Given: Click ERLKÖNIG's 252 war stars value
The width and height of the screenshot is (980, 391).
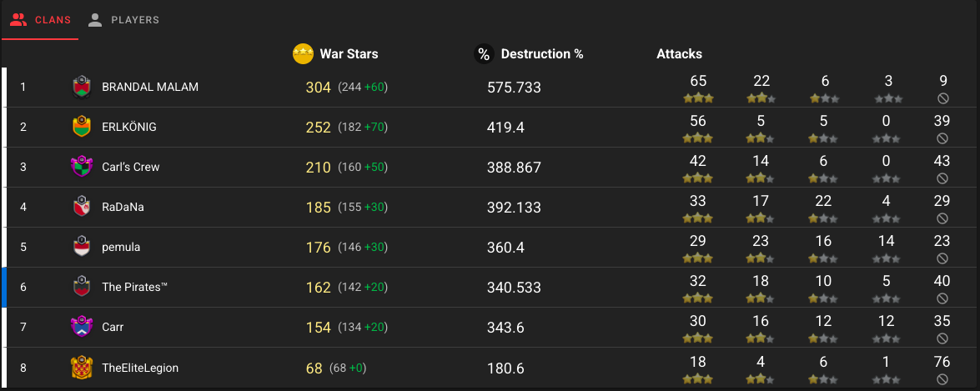Looking at the screenshot, I should 318,128.
